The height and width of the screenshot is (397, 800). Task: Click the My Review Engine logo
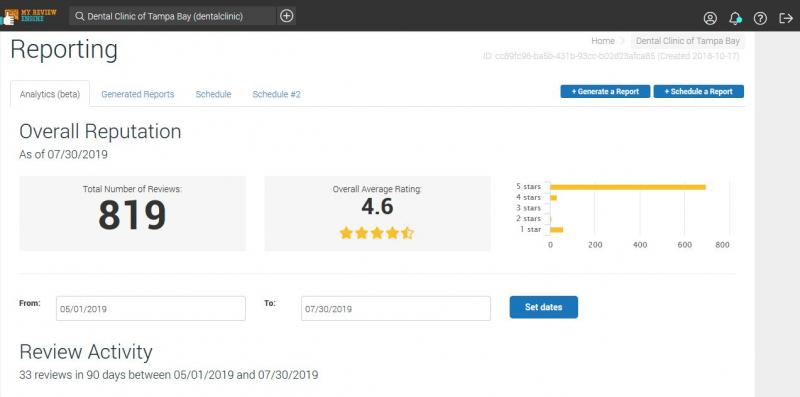(x=29, y=16)
